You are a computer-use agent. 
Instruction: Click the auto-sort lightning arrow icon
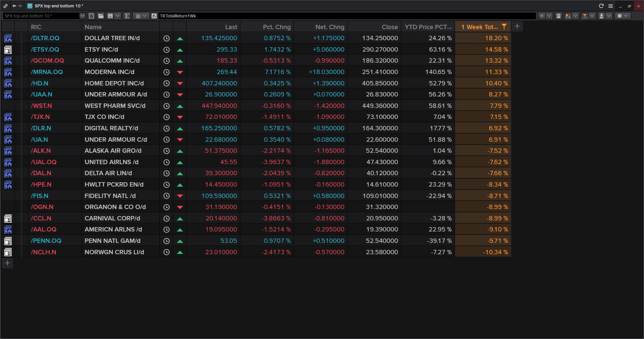click(x=568, y=16)
